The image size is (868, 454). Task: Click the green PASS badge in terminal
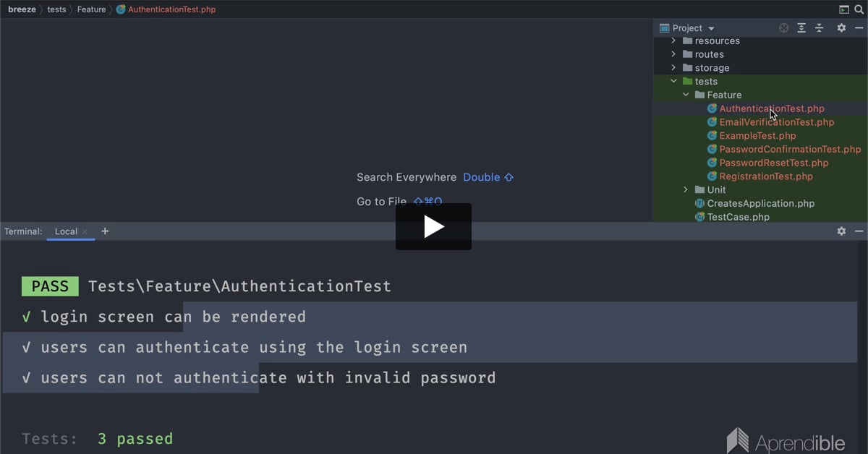[50, 286]
